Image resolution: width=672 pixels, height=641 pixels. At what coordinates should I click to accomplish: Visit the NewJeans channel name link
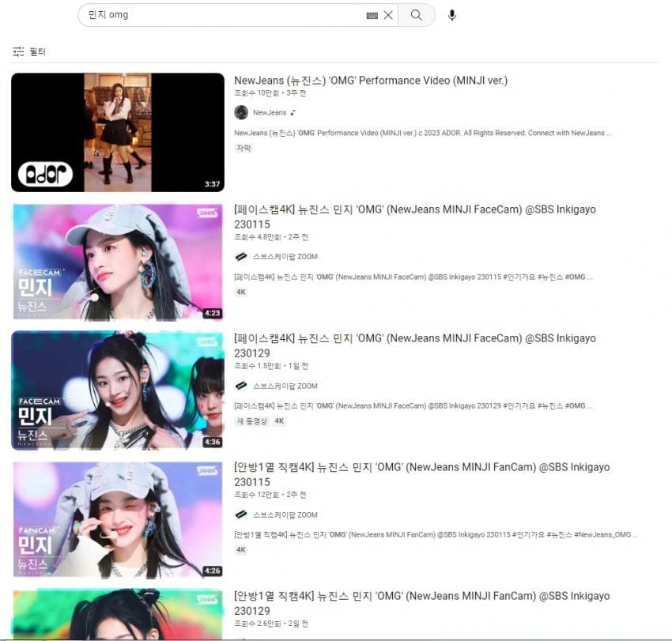coord(270,113)
